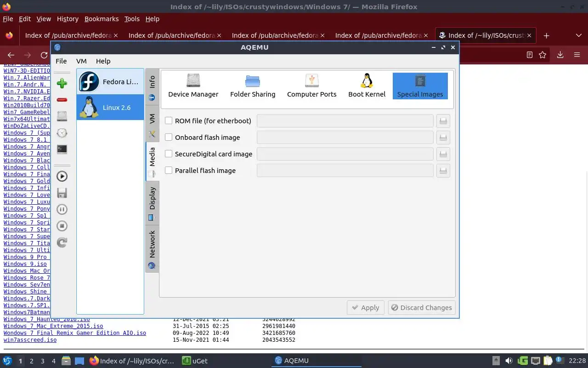Enable Parallel flash image checkbox
The width and height of the screenshot is (588, 368).
[x=169, y=170]
